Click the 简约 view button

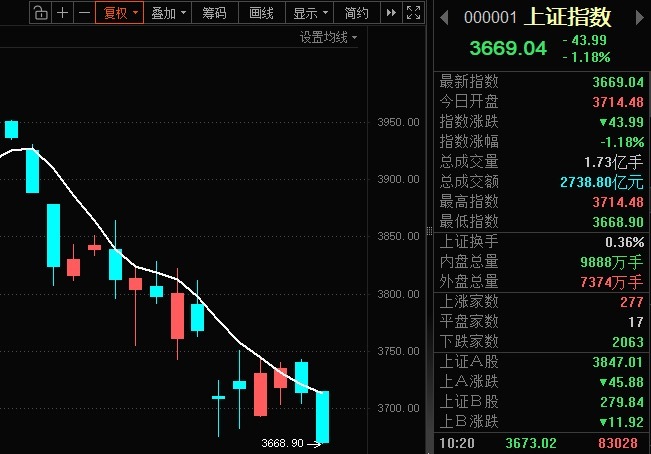point(357,13)
